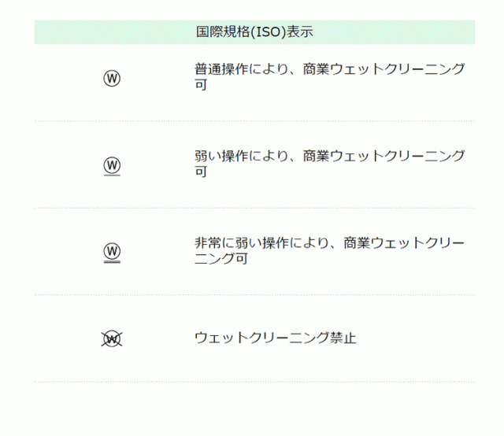Click the single underline bar beneath the second W symbol
The image size is (504, 436).
[112, 176]
